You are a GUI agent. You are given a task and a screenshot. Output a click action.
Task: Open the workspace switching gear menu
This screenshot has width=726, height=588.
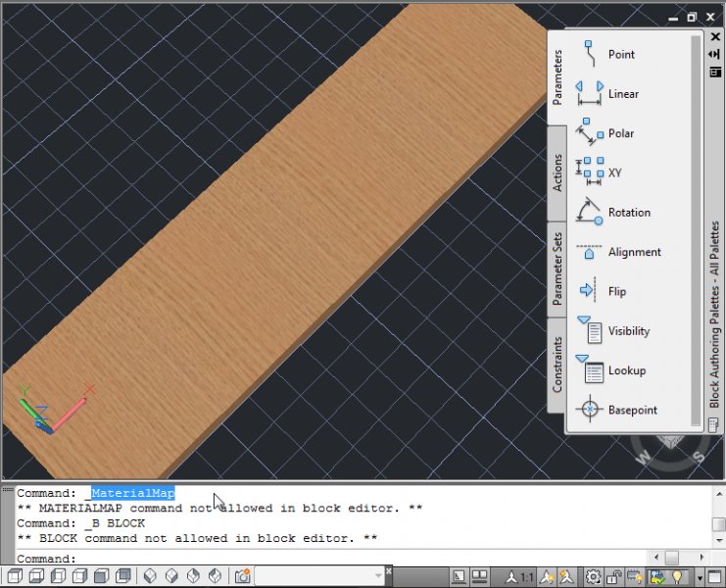(x=593, y=576)
